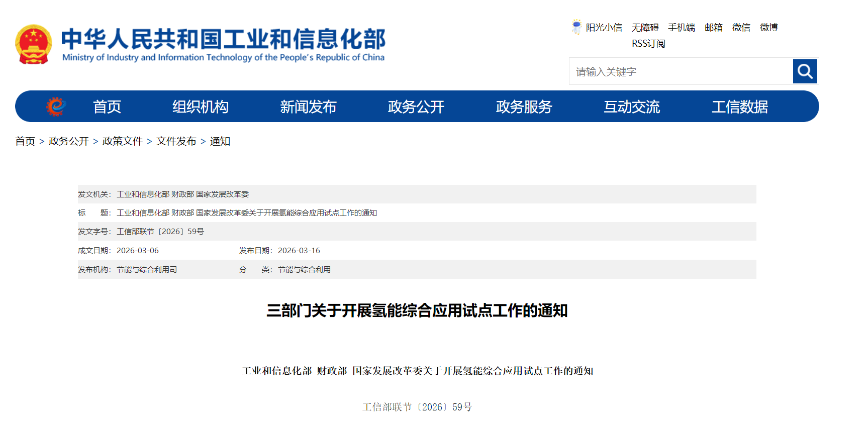This screenshot has height=425, width=868.
Task: Type in the 请输入关键字 search field
Action: [x=681, y=71]
